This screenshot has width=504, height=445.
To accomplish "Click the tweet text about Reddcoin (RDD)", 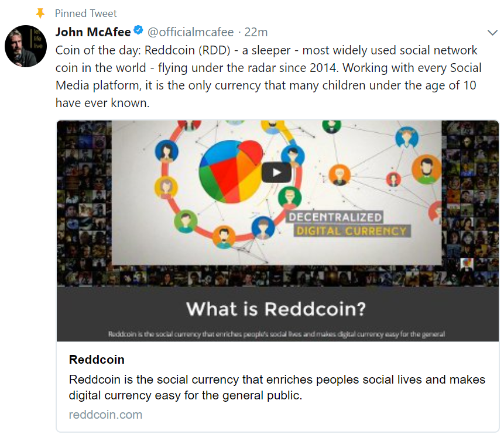I will (x=266, y=76).
